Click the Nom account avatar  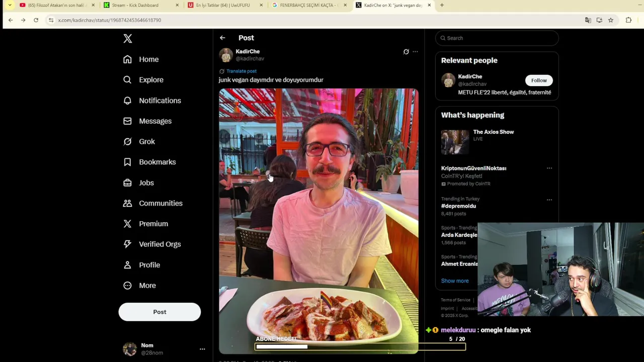(130, 349)
